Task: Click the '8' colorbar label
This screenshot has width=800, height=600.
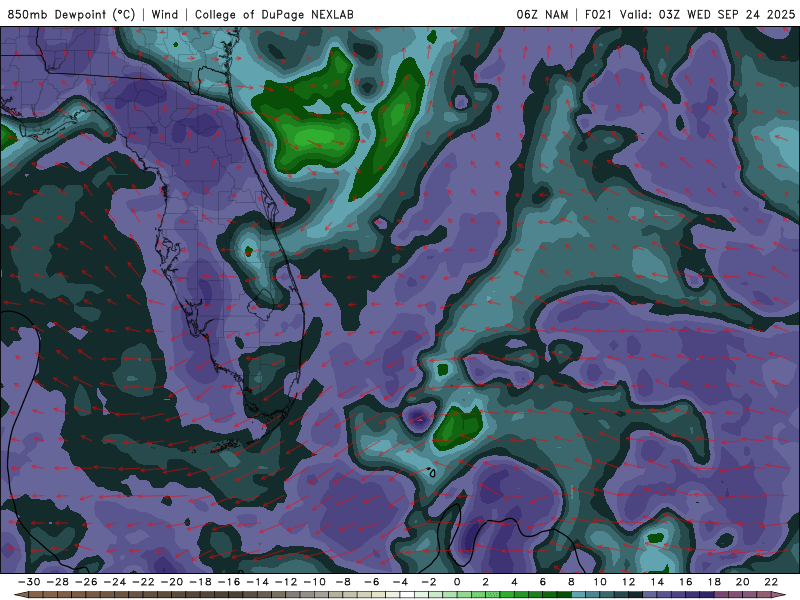Action: [x=571, y=582]
